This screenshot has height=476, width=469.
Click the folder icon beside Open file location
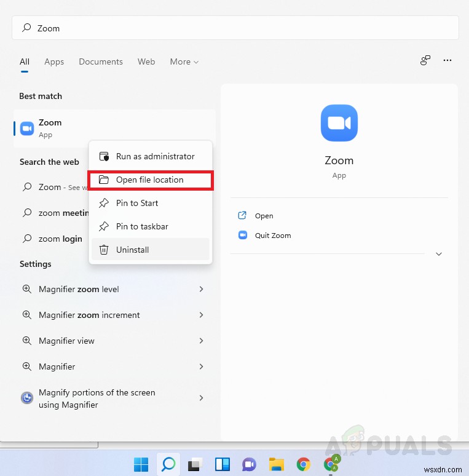click(x=104, y=180)
